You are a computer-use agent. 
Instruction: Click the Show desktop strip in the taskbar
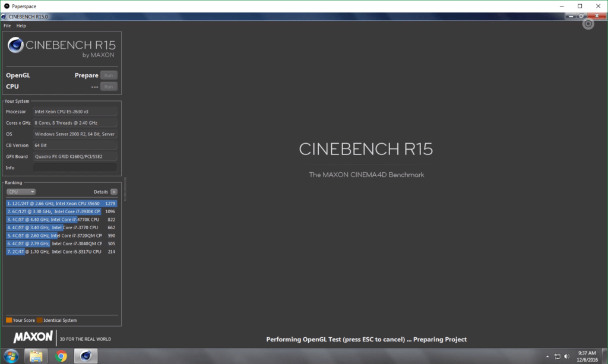pyautogui.click(x=604, y=356)
